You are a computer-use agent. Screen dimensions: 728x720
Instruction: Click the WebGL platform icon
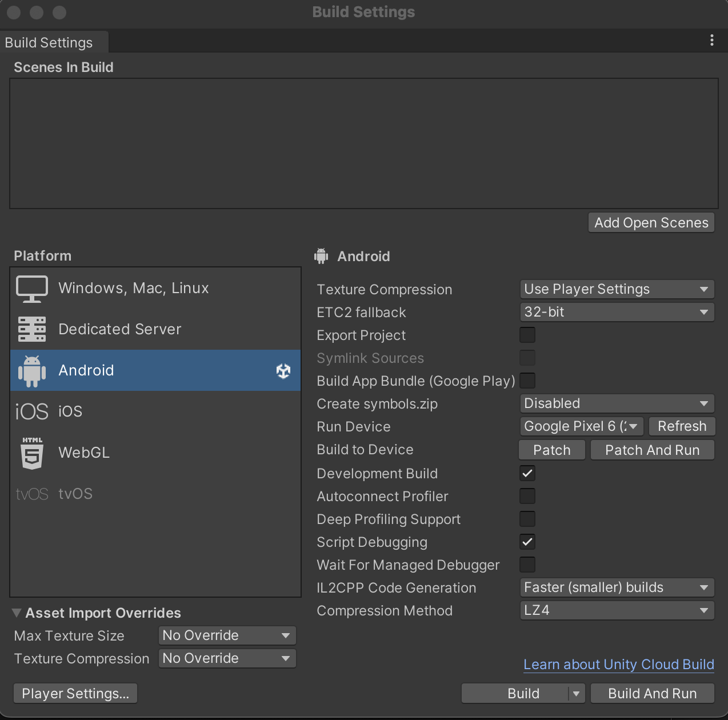(32, 452)
